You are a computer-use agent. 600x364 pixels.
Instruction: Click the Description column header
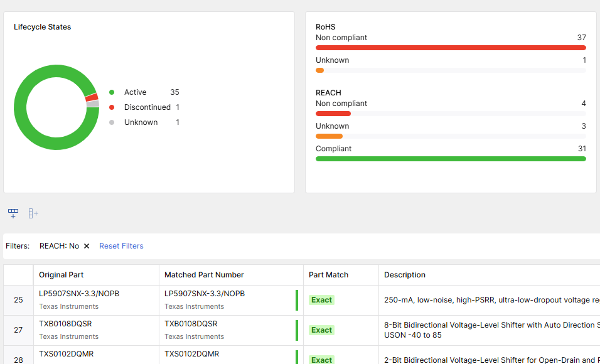coord(405,275)
